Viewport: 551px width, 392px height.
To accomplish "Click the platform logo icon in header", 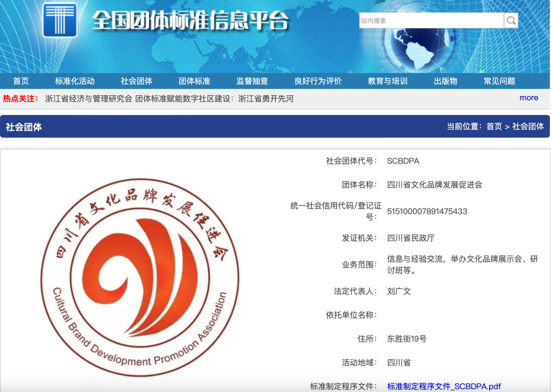I will coord(60,20).
